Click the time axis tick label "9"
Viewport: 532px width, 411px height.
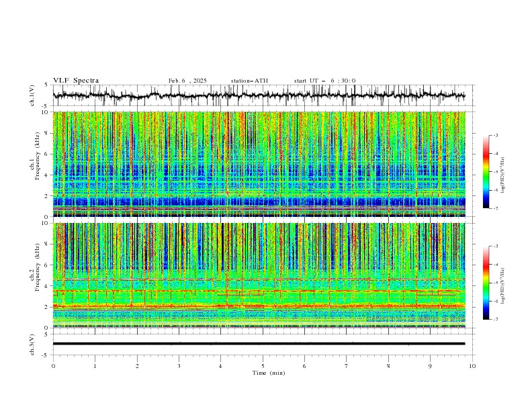(430, 366)
